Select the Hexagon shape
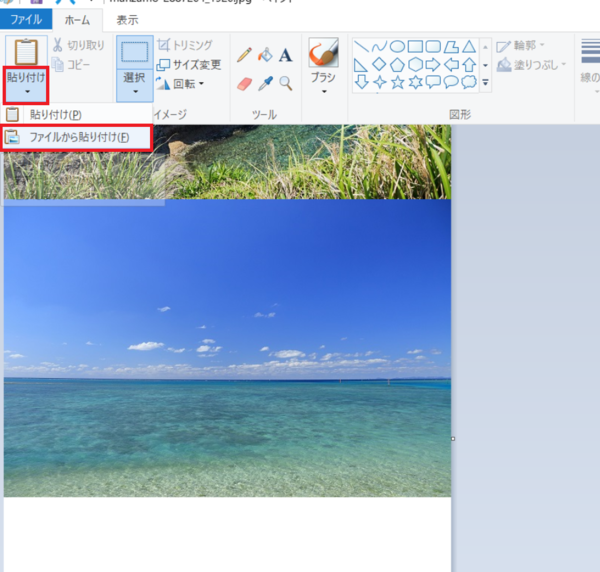 (x=415, y=65)
